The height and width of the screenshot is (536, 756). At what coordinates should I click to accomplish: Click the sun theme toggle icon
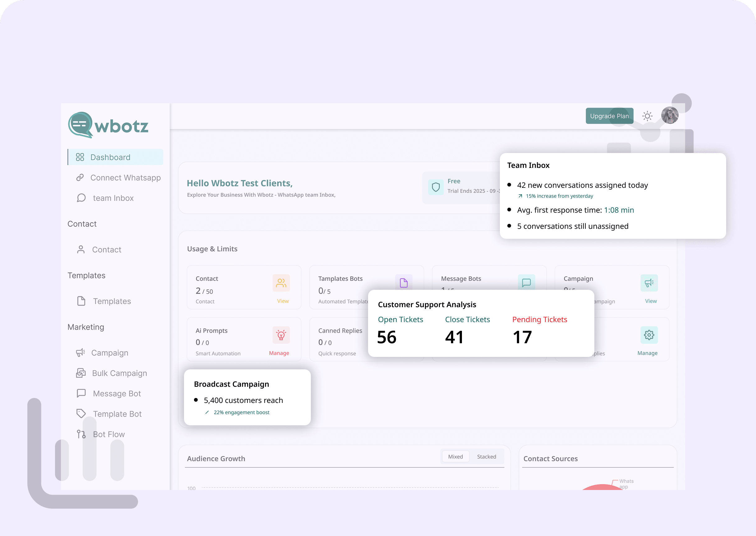click(647, 116)
